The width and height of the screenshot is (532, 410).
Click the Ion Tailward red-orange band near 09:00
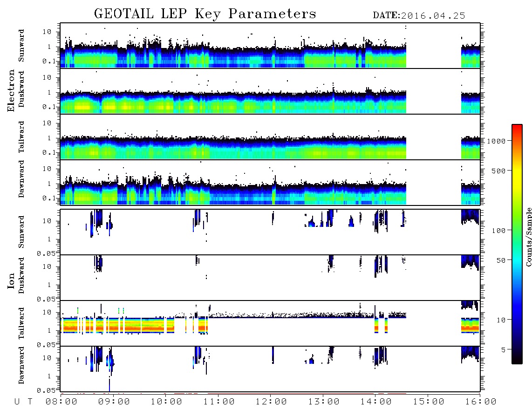(114, 328)
